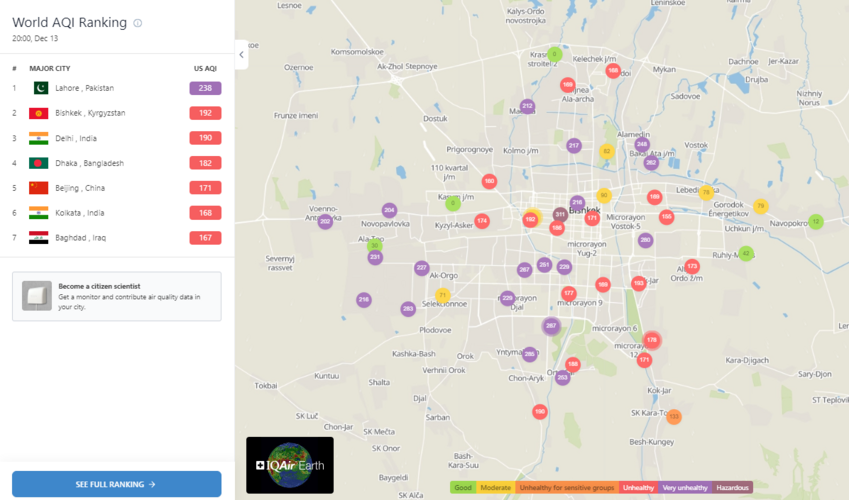Collapse the ranking side panel

click(x=241, y=56)
